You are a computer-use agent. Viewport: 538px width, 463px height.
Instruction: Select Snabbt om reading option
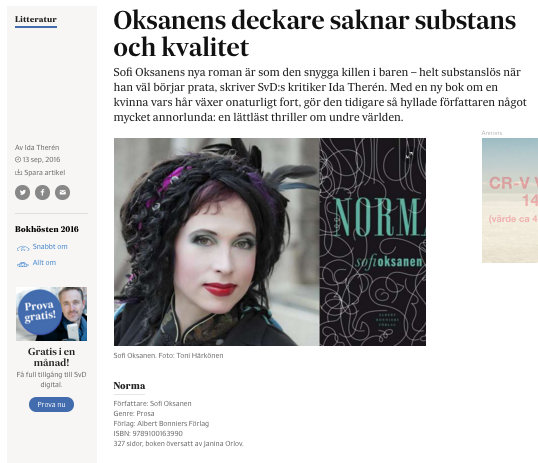50,246
